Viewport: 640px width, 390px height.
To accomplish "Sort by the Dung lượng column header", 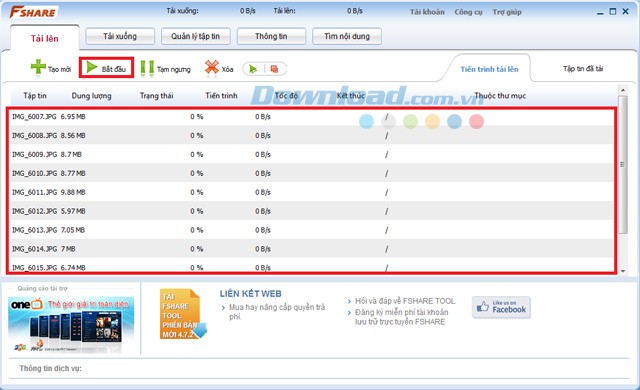I will point(91,95).
